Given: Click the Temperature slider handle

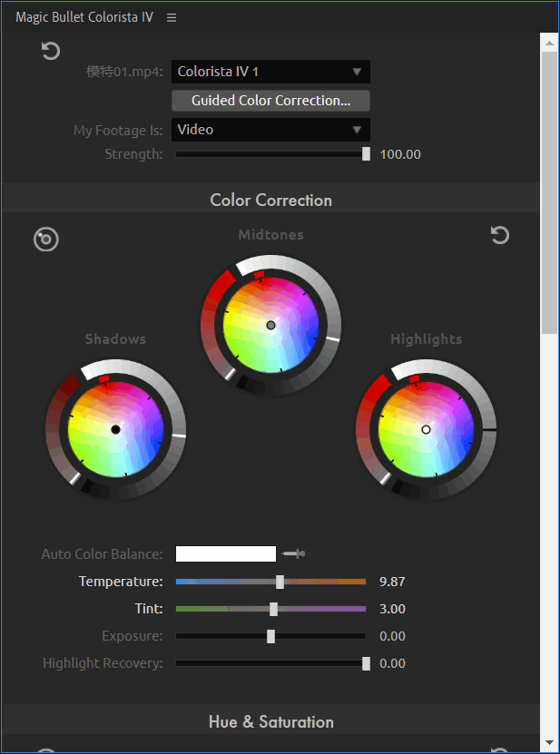Looking at the screenshot, I should [x=280, y=582].
